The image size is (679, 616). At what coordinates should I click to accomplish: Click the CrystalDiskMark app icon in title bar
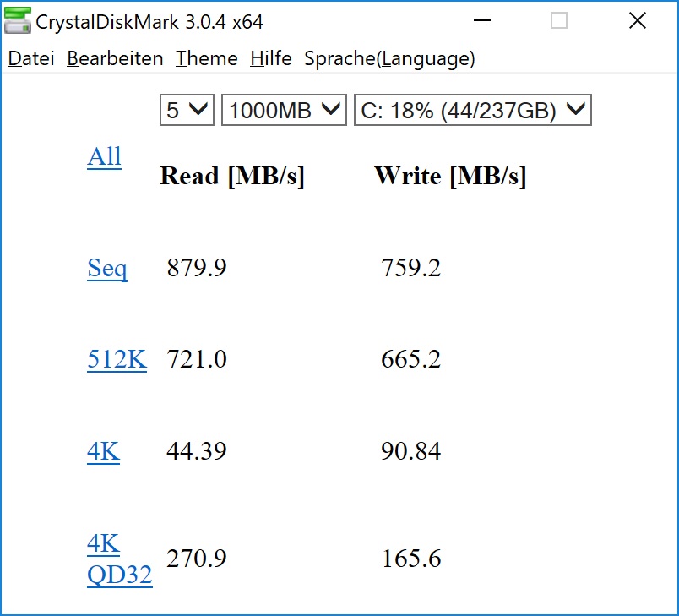click(18, 20)
